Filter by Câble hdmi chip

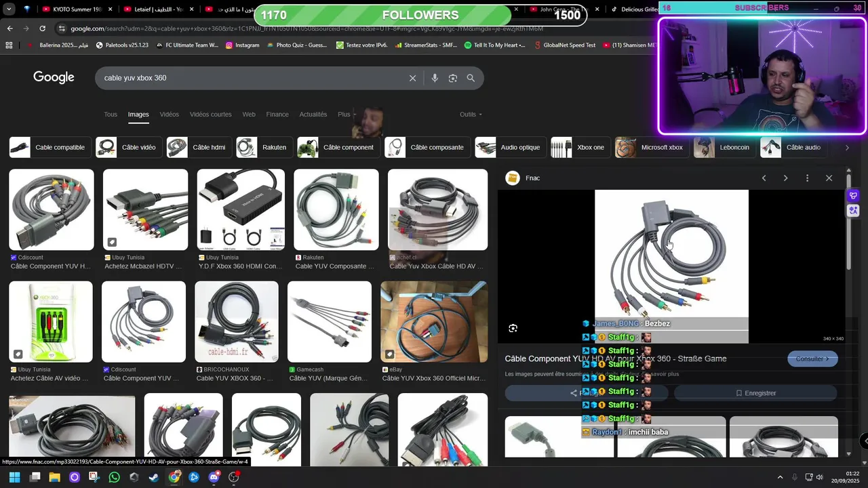tap(198, 147)
